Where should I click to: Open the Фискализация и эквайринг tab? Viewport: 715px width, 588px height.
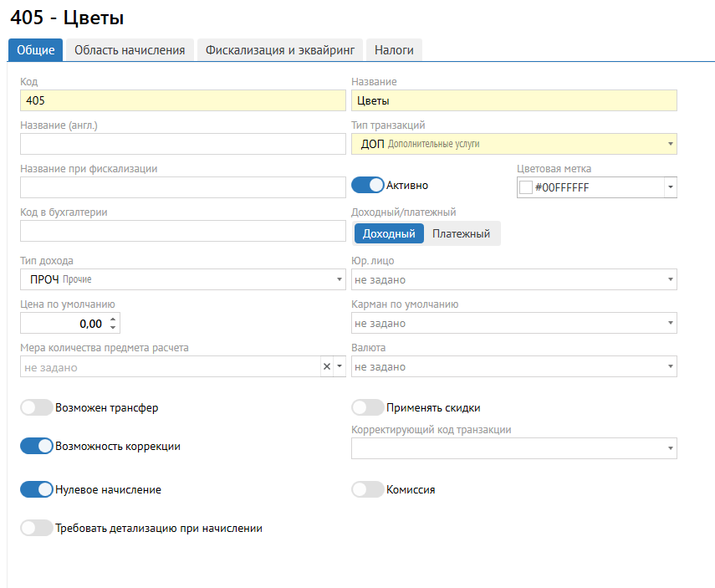[x=280, y=50]
